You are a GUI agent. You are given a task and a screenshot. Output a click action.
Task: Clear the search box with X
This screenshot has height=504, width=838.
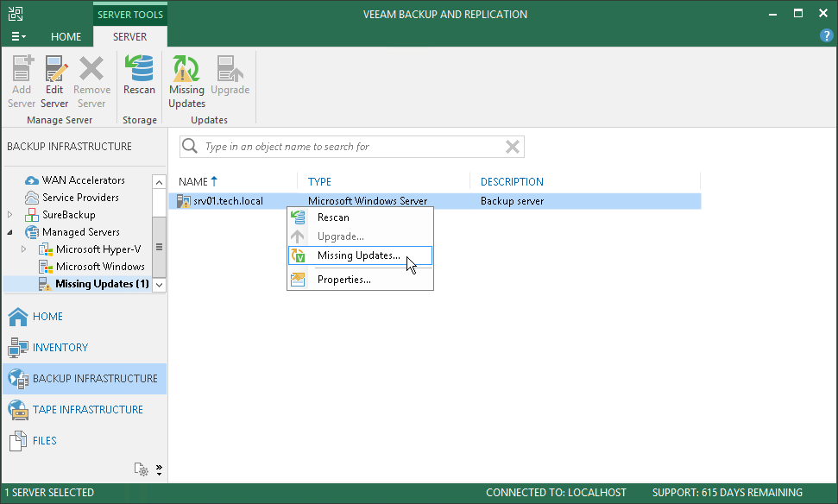coord(513,147)
